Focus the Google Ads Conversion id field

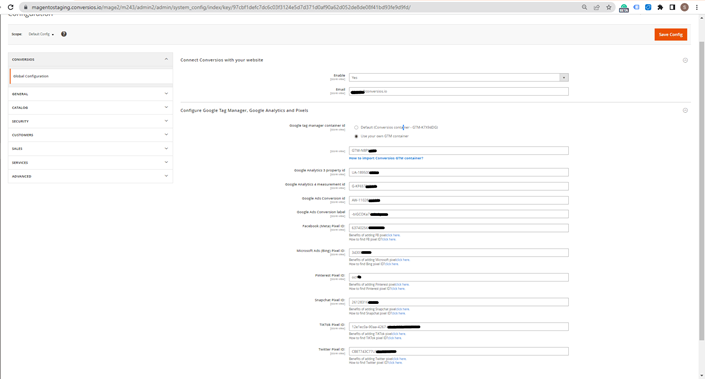tap(459, 200)
